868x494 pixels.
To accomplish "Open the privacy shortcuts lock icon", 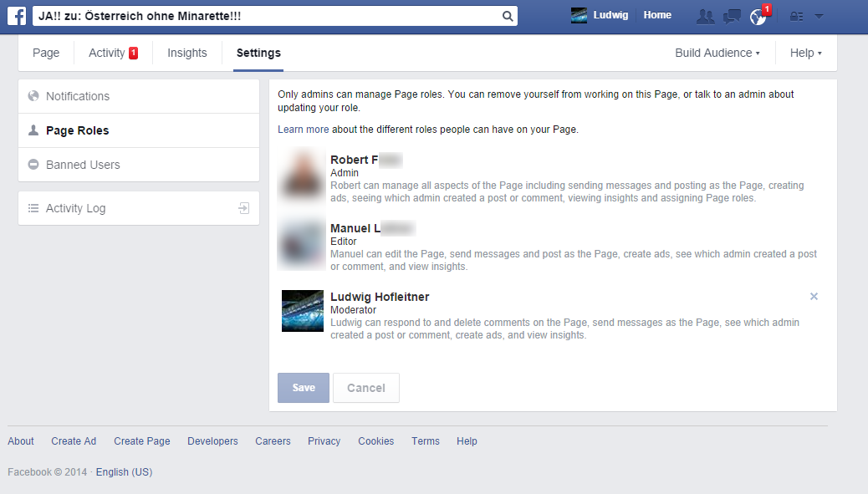I will tap(797, 17).
